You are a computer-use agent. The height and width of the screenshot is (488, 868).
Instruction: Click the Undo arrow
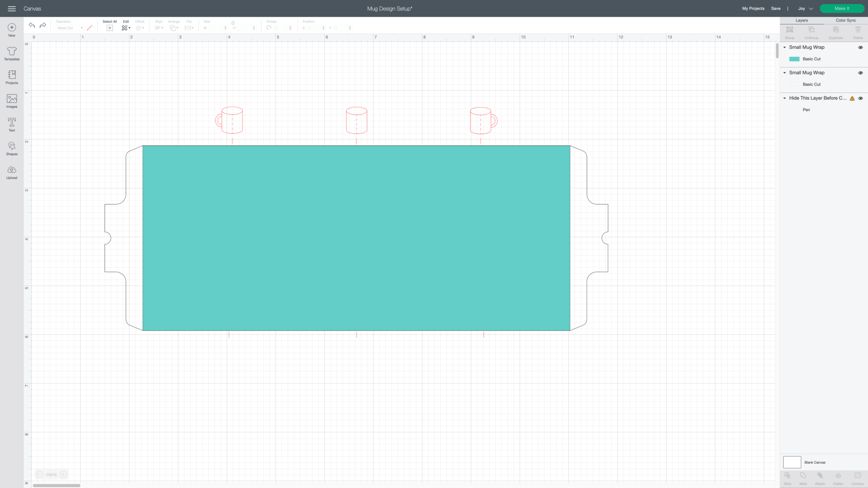tap(32, 25)
